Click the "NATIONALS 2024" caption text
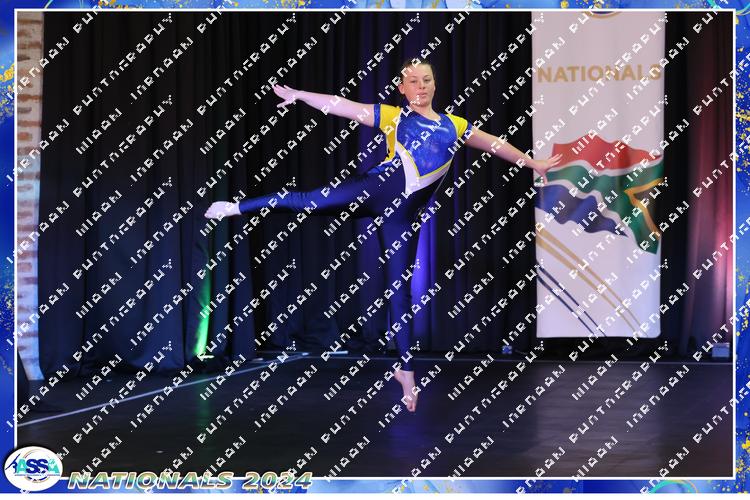 coord(190,480)
